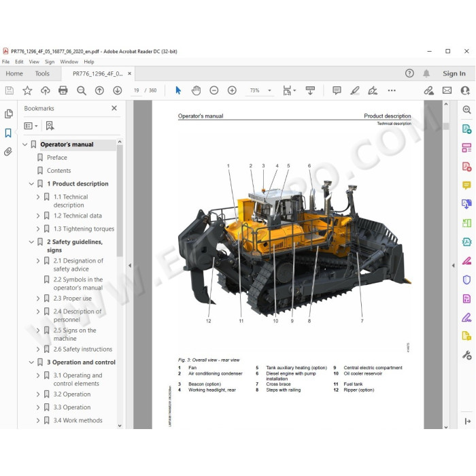Open 2.2 Symbols in the operator's manual
Image resolution: width=476 pixels, height=476 pixels.
pos(78,284)
